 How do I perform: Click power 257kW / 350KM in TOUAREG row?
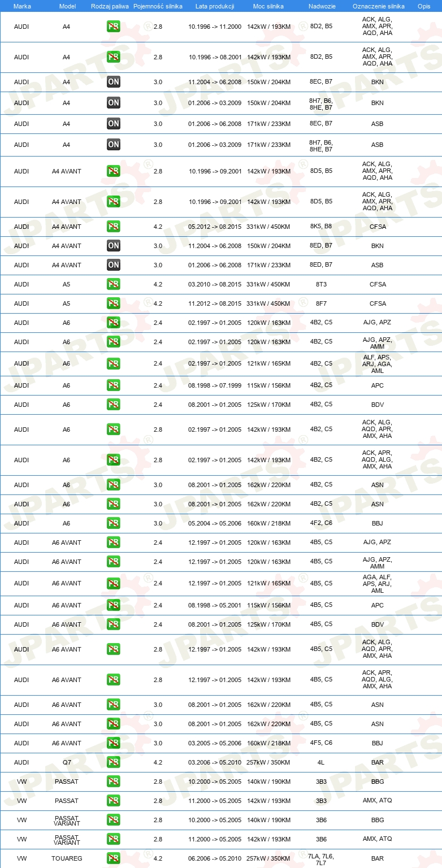tap(268, 858)
